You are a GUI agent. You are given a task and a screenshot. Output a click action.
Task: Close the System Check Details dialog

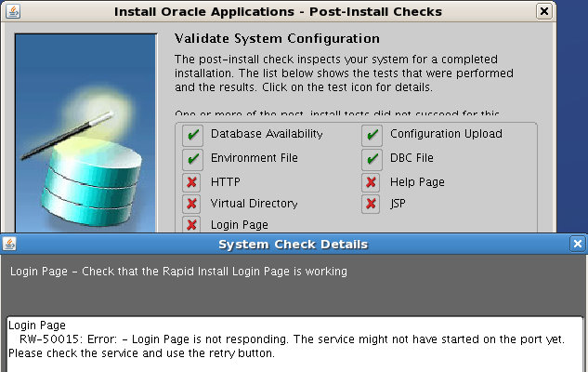coord(578,244)
